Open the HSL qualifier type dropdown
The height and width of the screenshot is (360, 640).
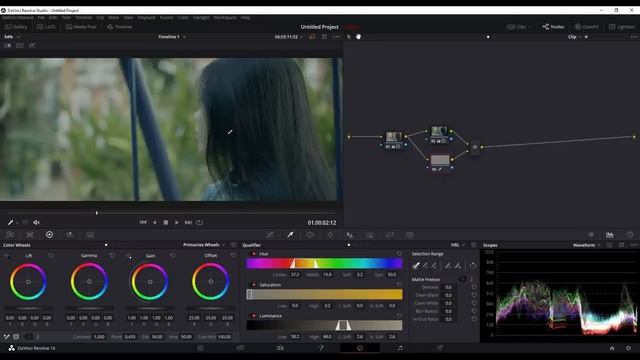(x=458, y=245)
